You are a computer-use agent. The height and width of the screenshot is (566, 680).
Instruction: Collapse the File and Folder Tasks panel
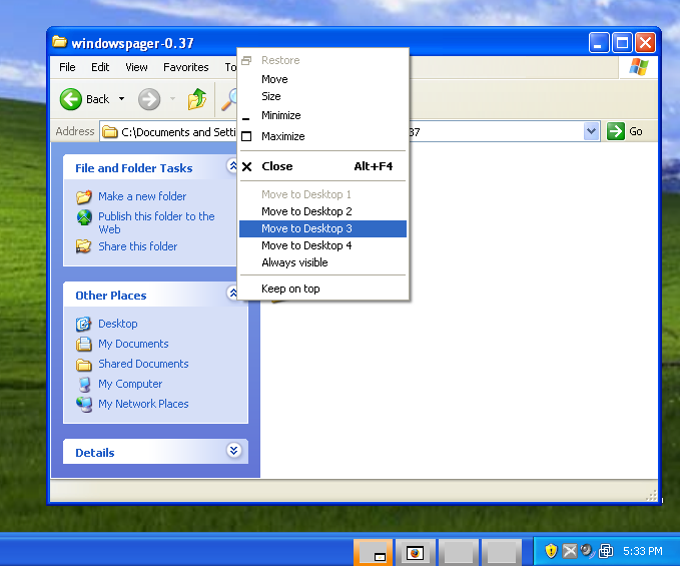233,166
